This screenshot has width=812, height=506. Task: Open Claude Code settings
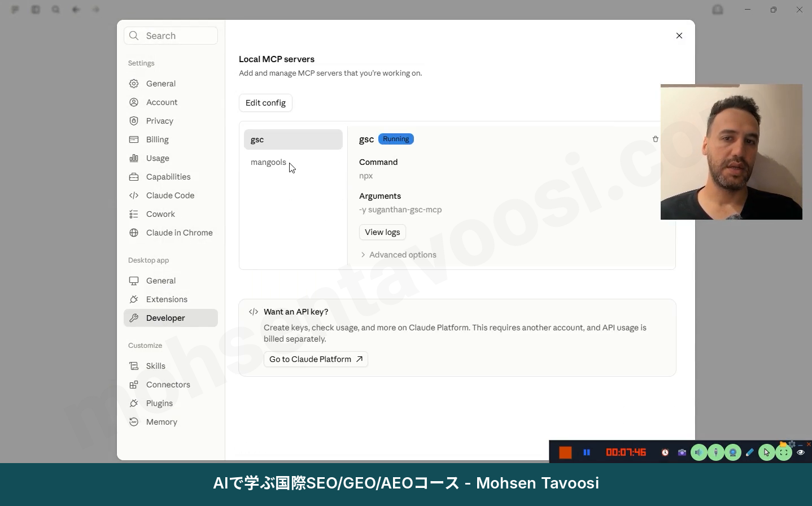[171, 195]
